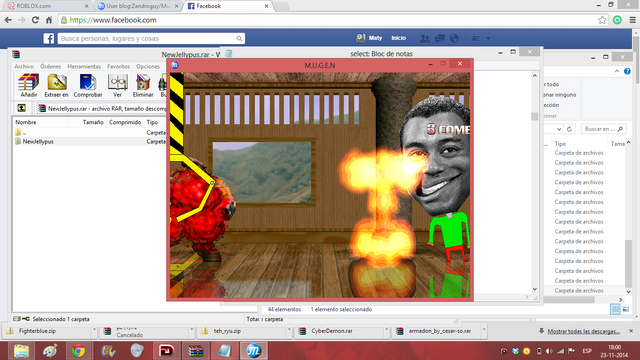
Task: Open the Archivo menu in WinRAR
Action: [x=24, y=66]
